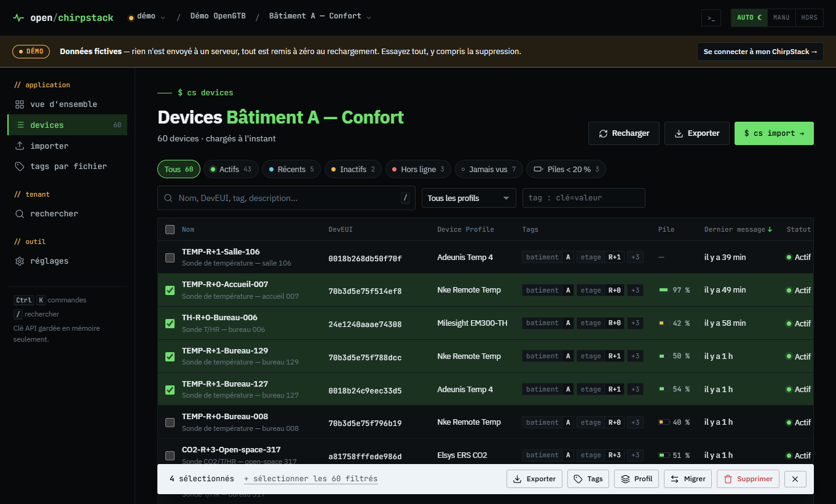Expand the Bâtiment A — Confort breadcrumb
This screenshot has height=504, width=836.
pyautogui.click(x=320, y=17)
